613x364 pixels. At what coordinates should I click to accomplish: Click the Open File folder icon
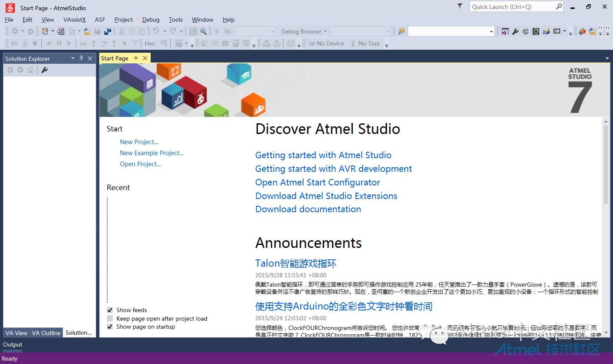[x=87, y=31]
